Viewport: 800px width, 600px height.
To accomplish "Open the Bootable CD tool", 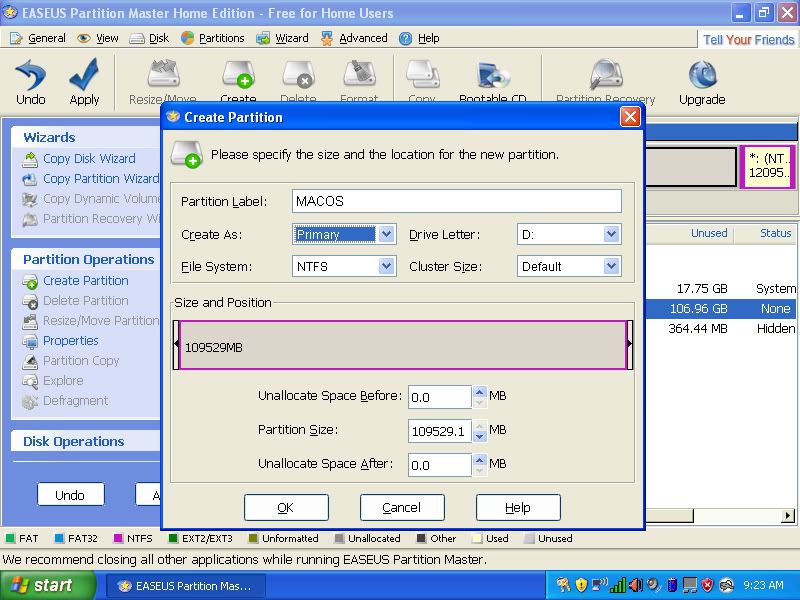I will [492, 82].
